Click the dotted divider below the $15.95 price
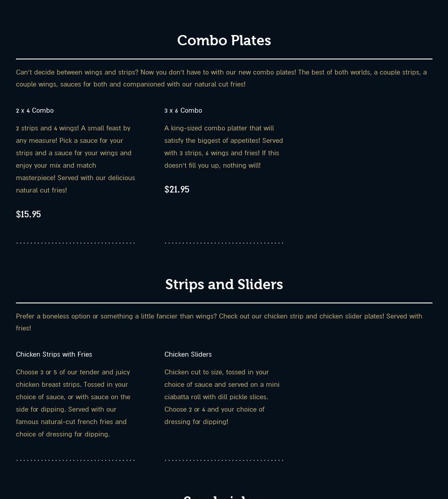Image resolution: width=448 pixels, height=499 pixels. tap(75, 243)
